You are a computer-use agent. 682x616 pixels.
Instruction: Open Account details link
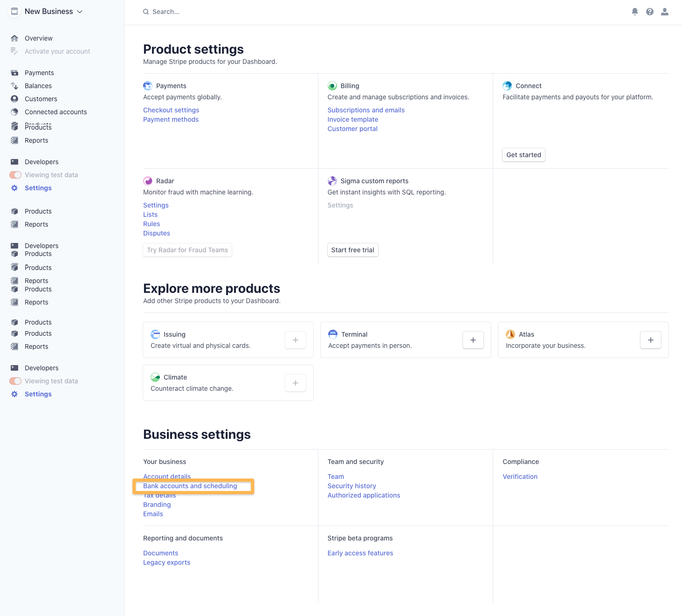pyautogui.click(x=167, y=477)
